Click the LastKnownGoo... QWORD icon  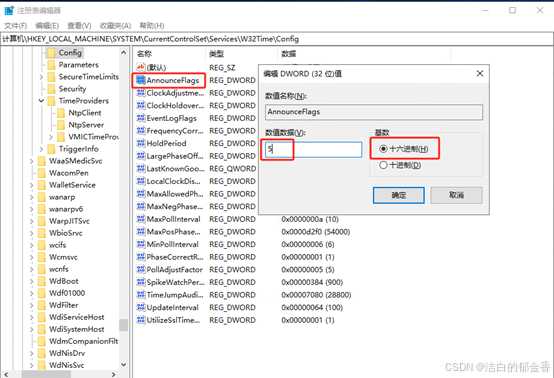click(141, 169)
